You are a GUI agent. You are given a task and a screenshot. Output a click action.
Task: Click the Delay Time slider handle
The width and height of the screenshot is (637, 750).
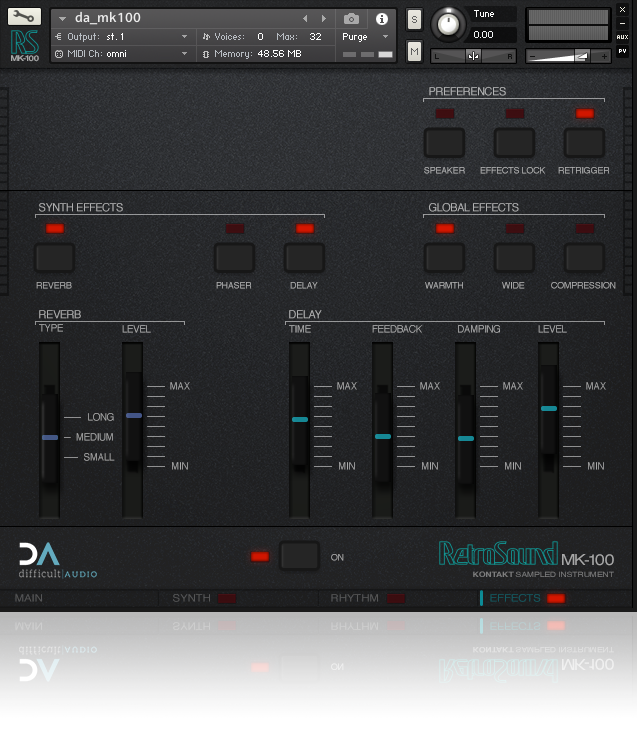(300, 419)
